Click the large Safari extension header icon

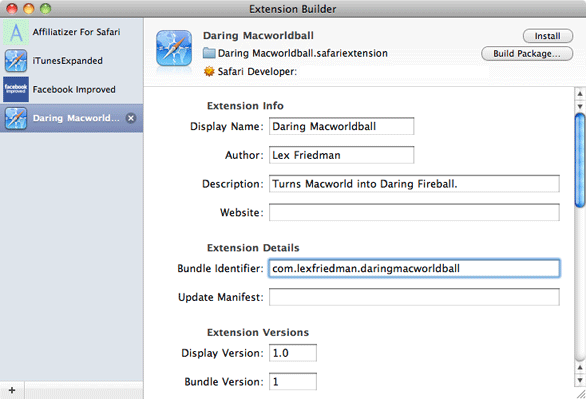[x=174, y=49]
